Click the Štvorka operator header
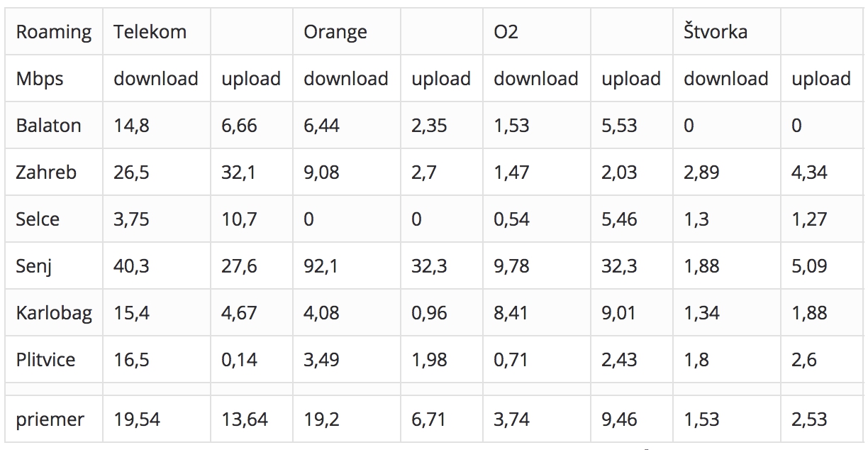868x450 pixels. point(716,31)
